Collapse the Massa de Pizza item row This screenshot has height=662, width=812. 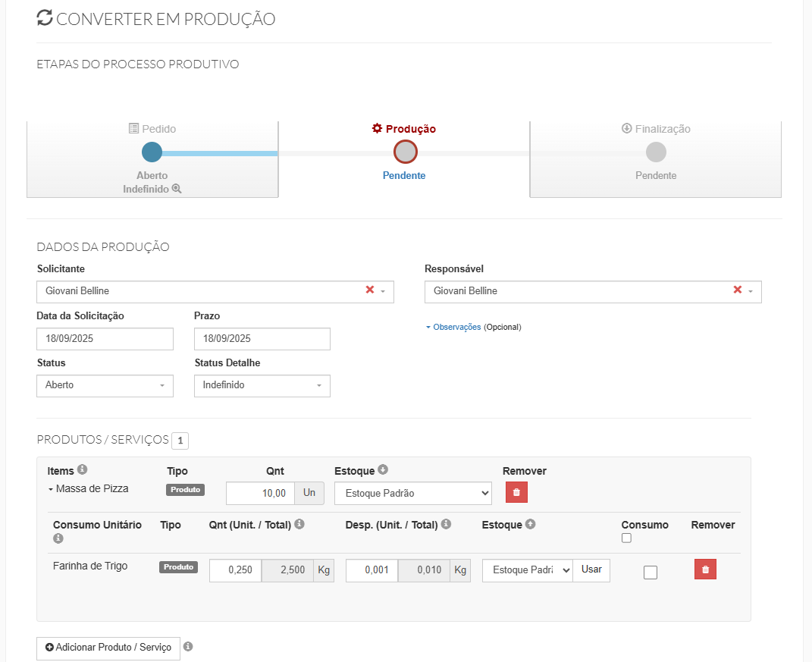coord(51,489)
